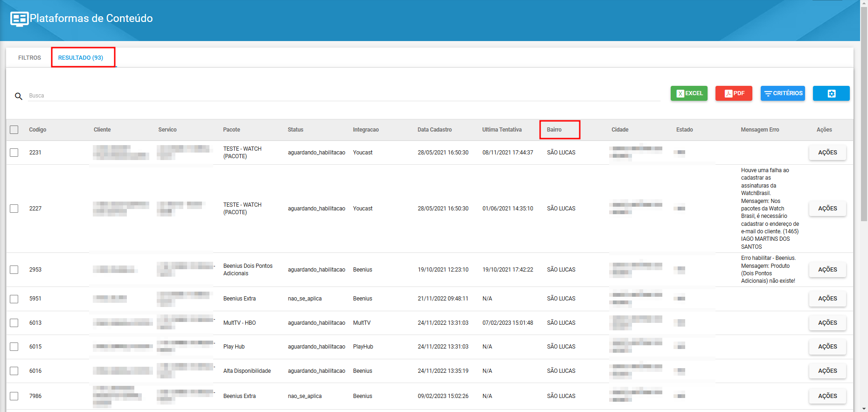Check the row with codigo 6013
This screenshot has height=412, width=868.
tap(14, 323)
